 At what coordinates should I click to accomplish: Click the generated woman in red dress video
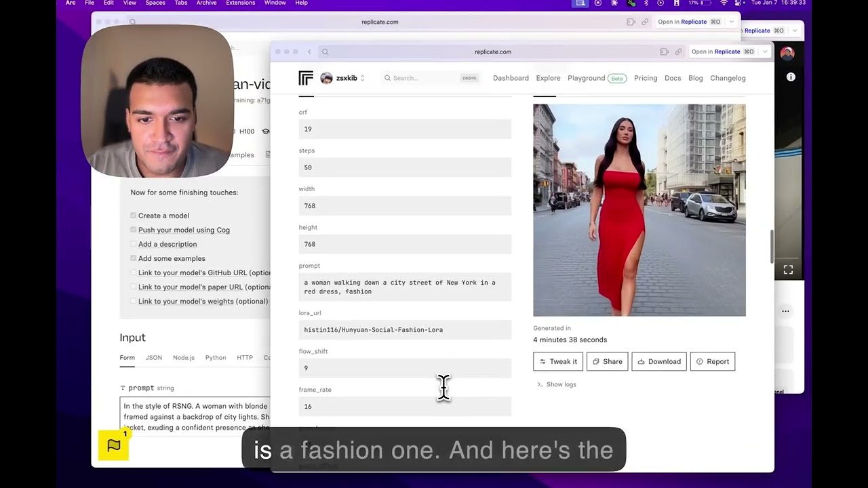click(639, 210)
